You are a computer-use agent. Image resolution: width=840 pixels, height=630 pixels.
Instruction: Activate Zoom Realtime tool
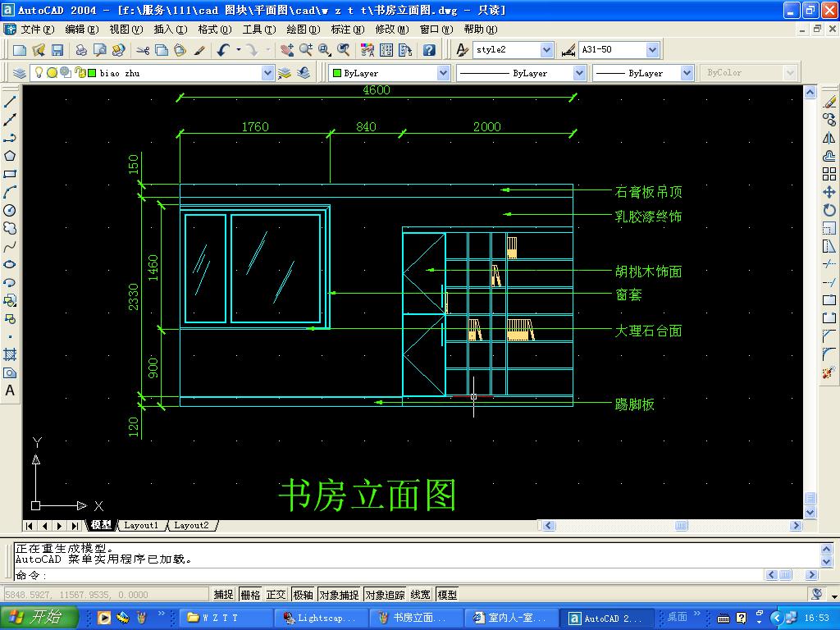(x=306, y=50)
